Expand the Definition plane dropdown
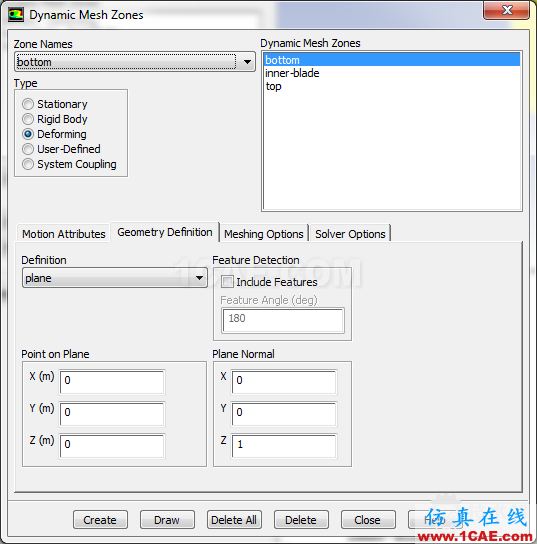The image size is (537, 544). (x=115, y=278)
